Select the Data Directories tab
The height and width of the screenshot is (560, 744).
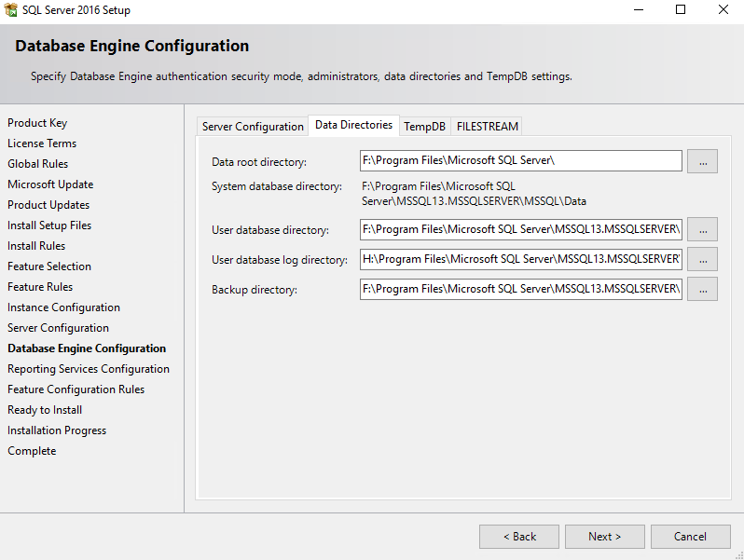pyautogui.click(x=353, y=125)
